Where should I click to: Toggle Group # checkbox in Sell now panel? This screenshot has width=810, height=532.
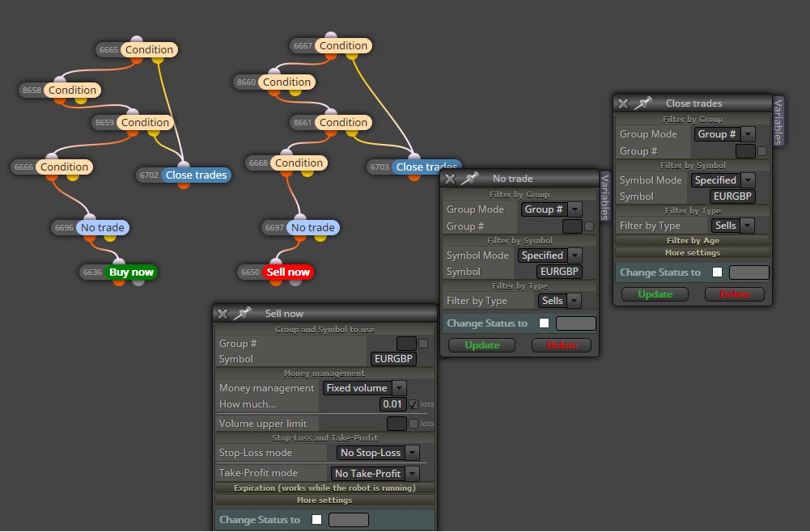[x=423, y=344]
